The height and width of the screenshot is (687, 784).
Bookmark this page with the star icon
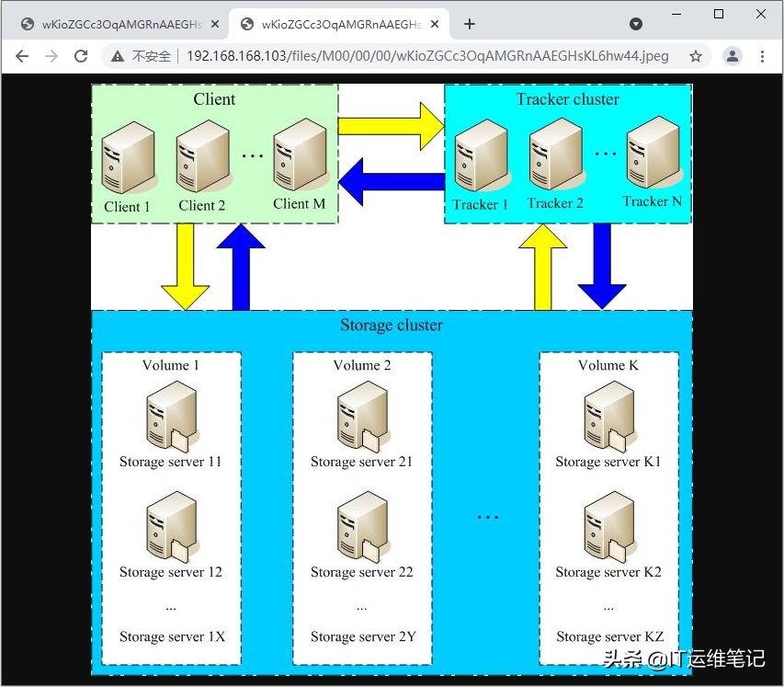tap(696, 56)
